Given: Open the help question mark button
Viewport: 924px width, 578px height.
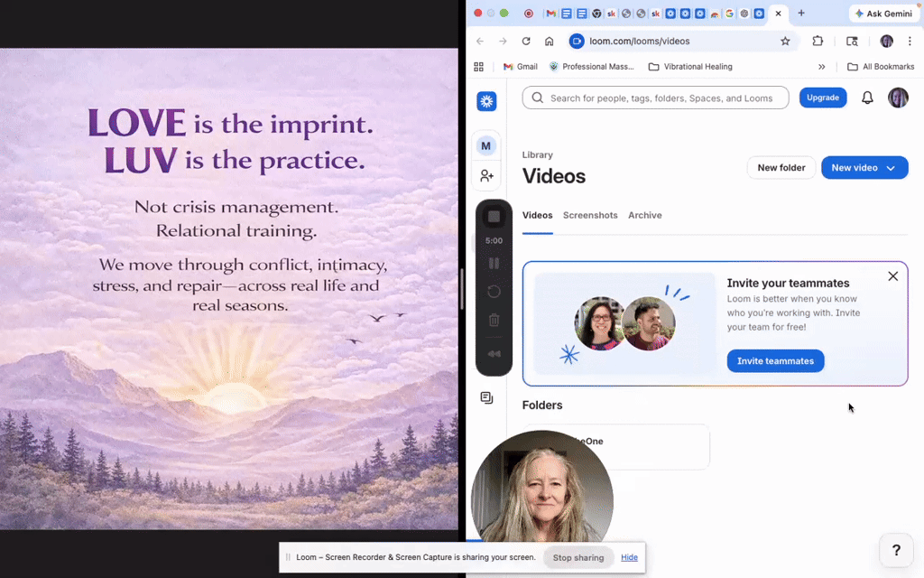Looking at the screenshot, I should point(896,550).
